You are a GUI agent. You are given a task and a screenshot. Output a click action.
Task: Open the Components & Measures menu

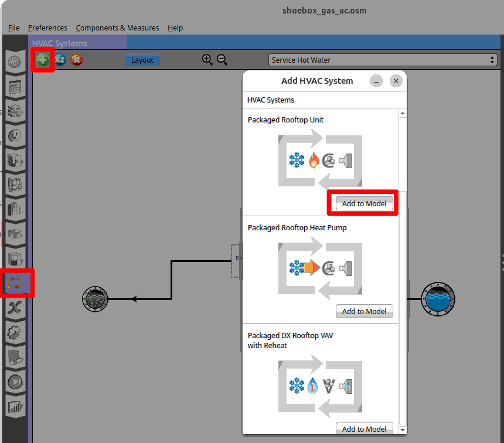(x=117, y=28)
